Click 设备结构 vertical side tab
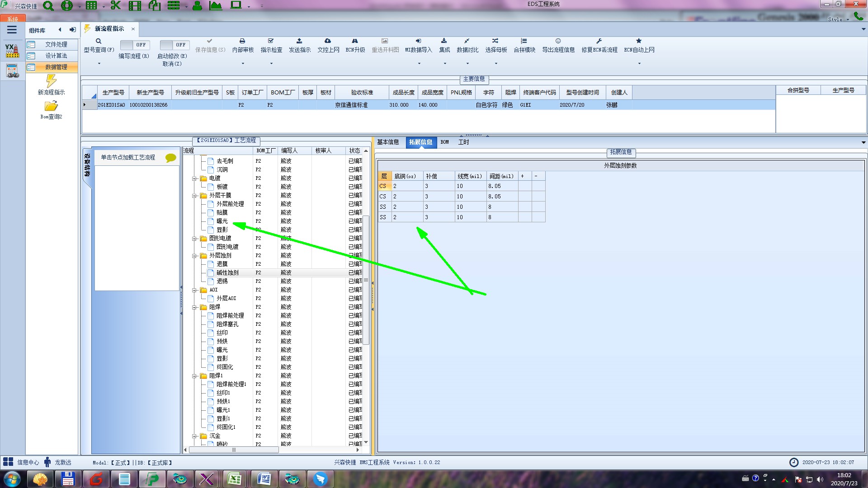868x488 pixels. coord(87,165)
